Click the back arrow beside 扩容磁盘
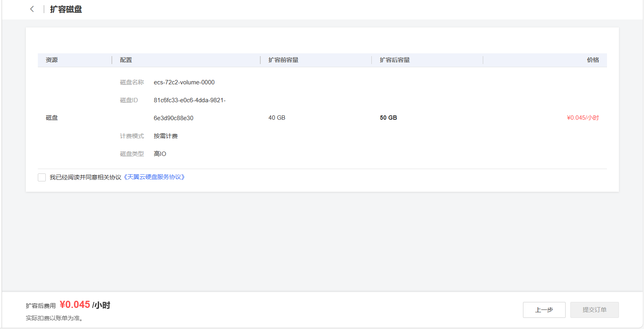This screenshot has width=644, height=329. [32, 9]
